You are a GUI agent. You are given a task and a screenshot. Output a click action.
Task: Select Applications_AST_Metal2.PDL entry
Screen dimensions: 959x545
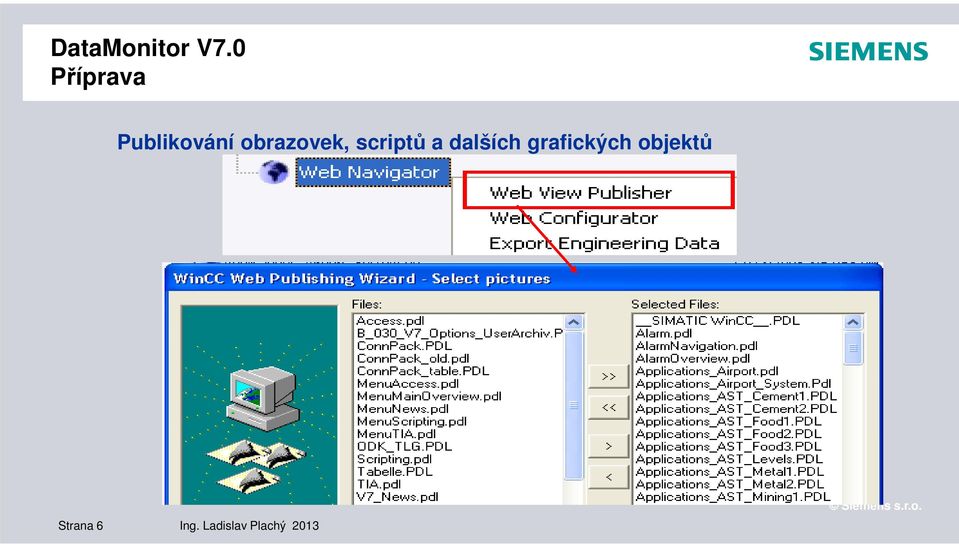pyautogui.click(x=730, y=484)
